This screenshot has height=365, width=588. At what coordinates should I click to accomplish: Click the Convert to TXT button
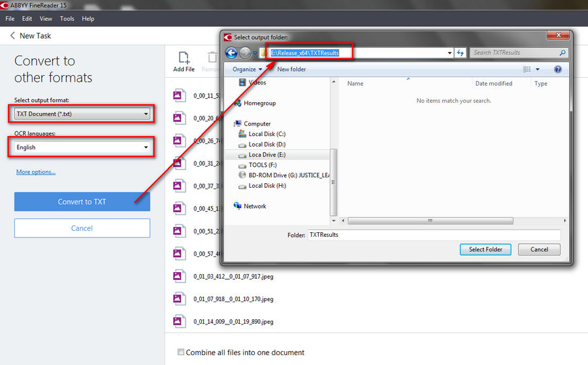82,201
